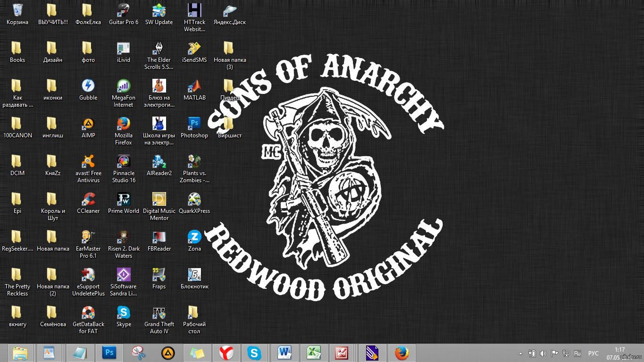This screenshot has width=644, height=362.
Task: Open Photoshop from the taskbar
Action: [x=109, y=353]
